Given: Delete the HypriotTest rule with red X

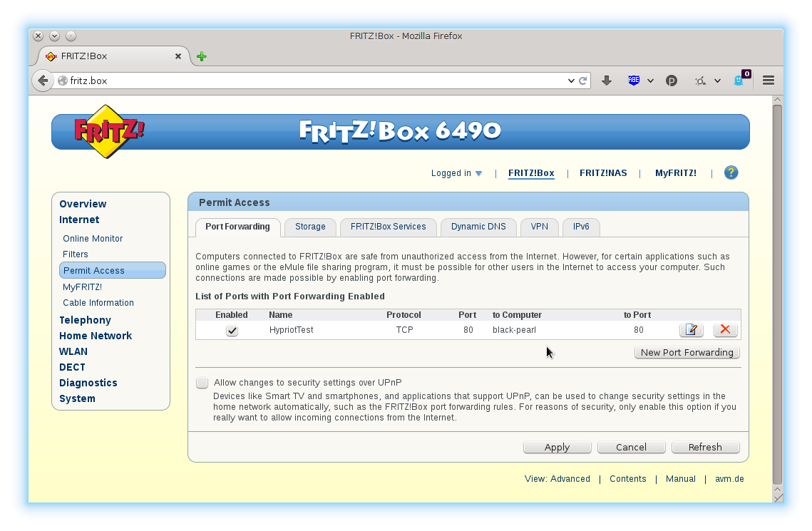Looking at the screenshot, I should point(725,329).
